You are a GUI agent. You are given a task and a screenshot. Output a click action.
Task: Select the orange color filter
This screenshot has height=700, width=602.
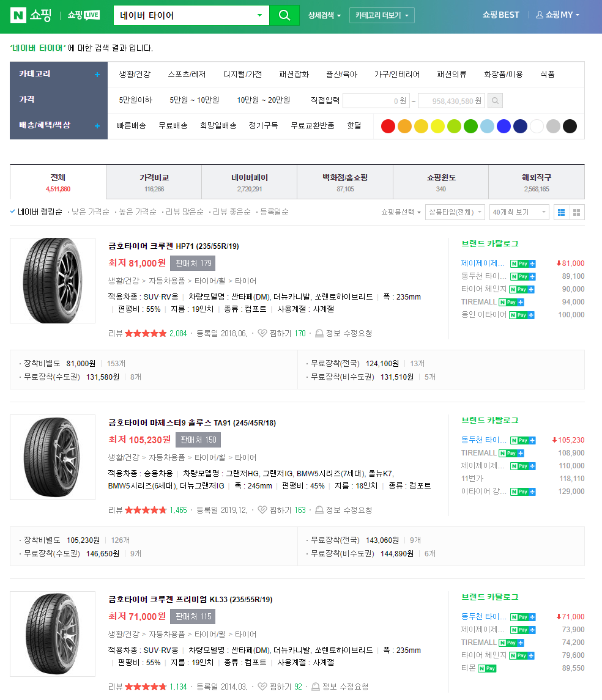[404, 127]
